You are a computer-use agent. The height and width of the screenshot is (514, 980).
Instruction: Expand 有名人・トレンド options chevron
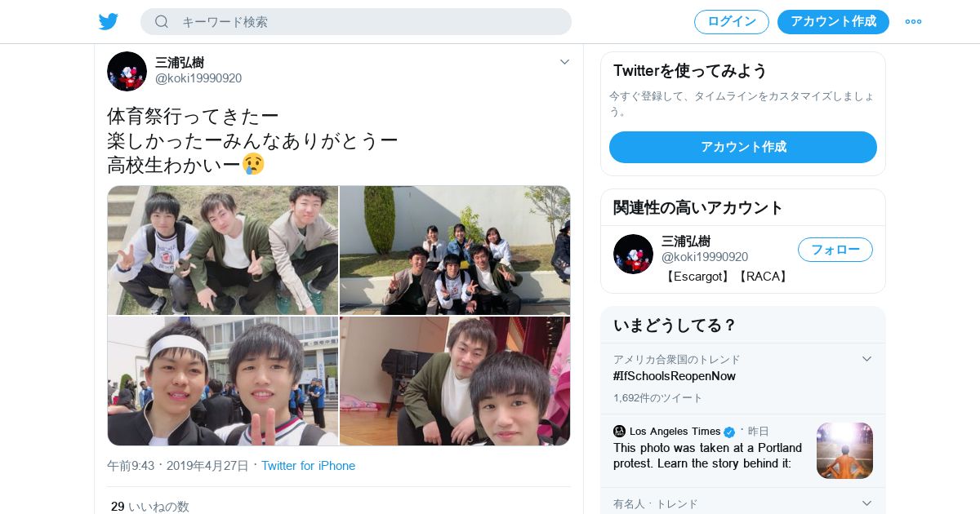click(866, 503)
